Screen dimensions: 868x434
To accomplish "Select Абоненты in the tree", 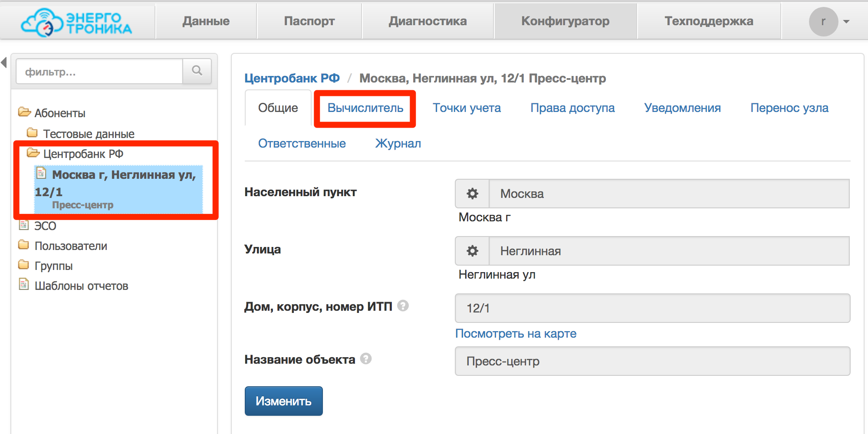I will (x=60, y=113).
